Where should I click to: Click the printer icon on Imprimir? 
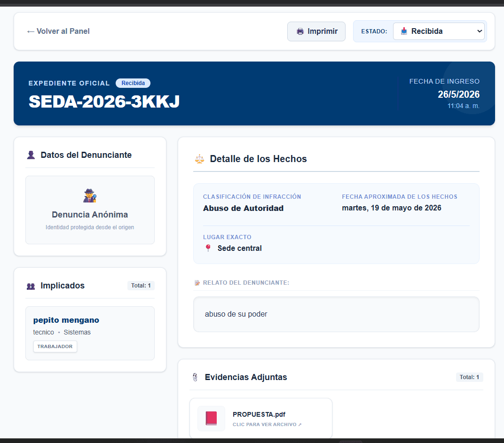pos(300,31)
